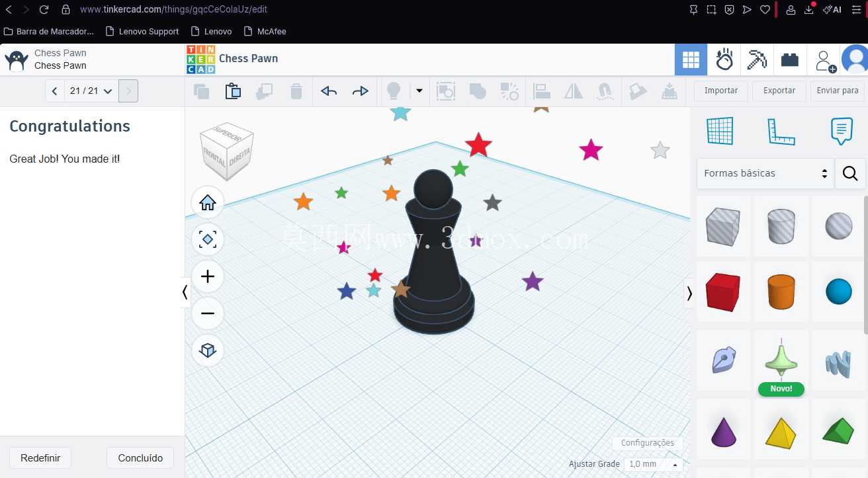
Task: Toggle the Cruise magnet icon
Action: (x=605, y=91)
